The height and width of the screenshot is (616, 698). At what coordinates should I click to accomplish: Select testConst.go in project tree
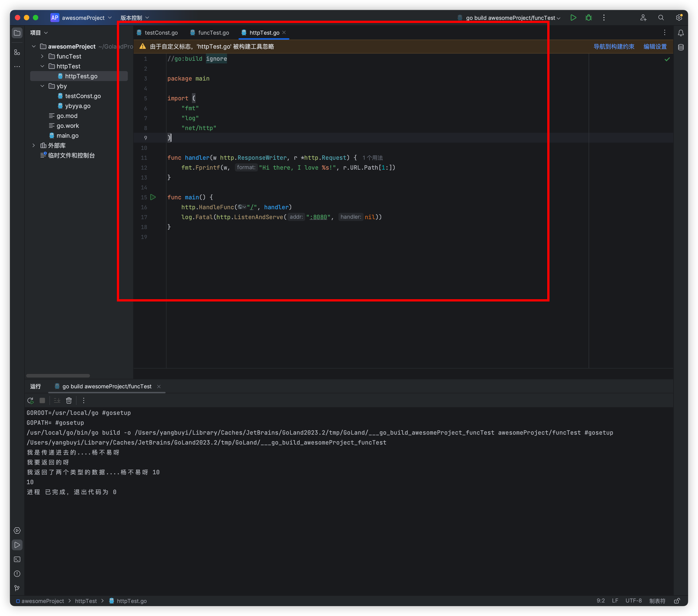[79, 96]
